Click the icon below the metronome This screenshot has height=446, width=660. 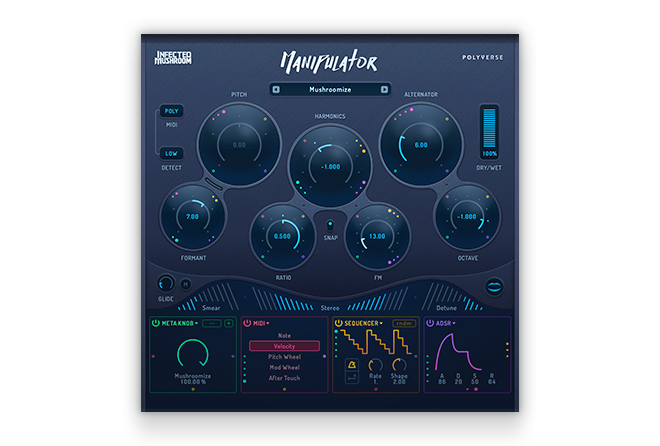351,378
